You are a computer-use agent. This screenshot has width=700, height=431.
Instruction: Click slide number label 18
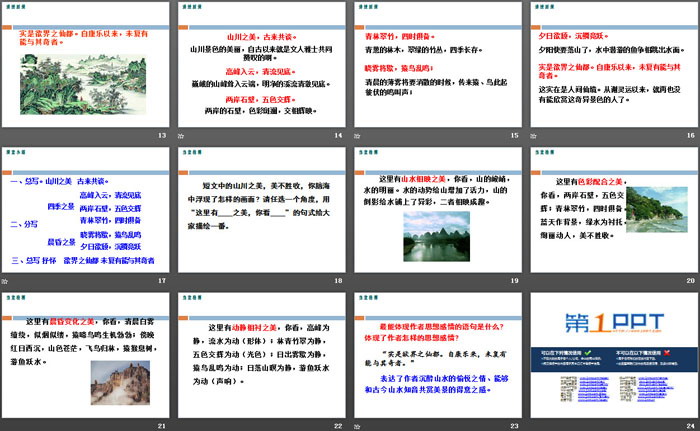tap(338, 280)
